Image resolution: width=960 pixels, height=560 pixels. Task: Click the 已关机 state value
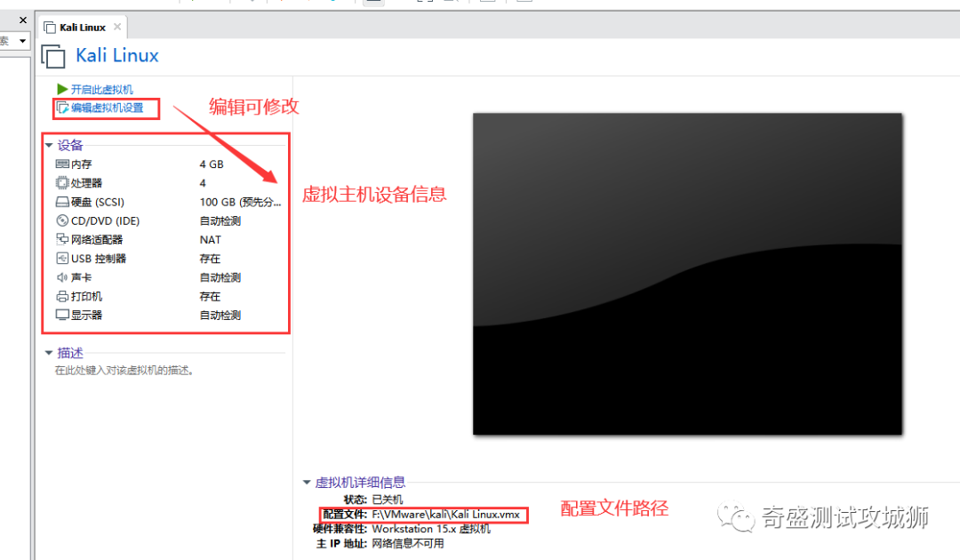tap(387, 500)
